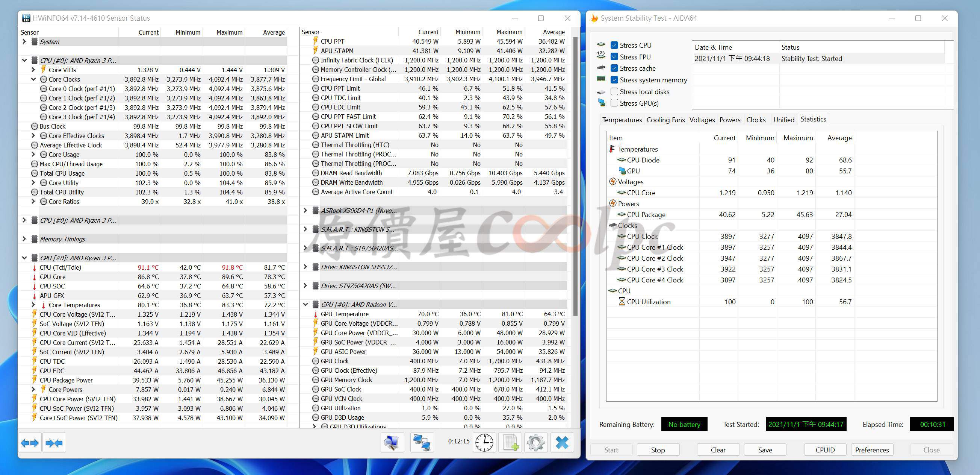The width and height of the screenshot is (980, 475).
Task: Click Temperatures thermometer icon in AIDA64 Statistics
Action: click(612, 149)
